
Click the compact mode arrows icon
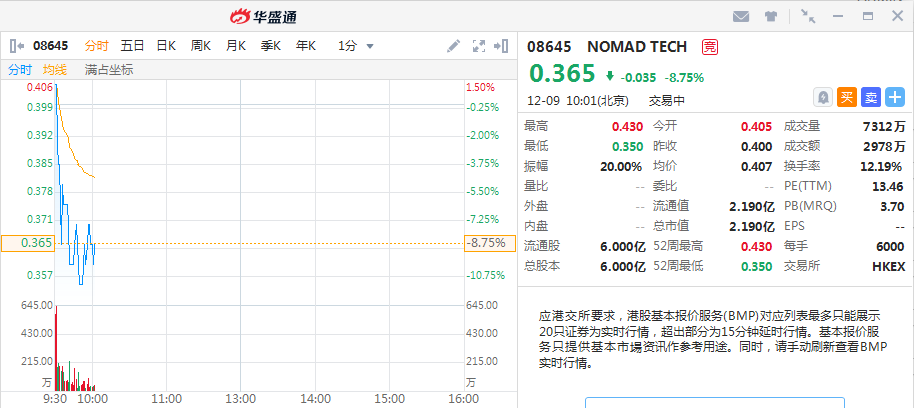coord(808,16)
